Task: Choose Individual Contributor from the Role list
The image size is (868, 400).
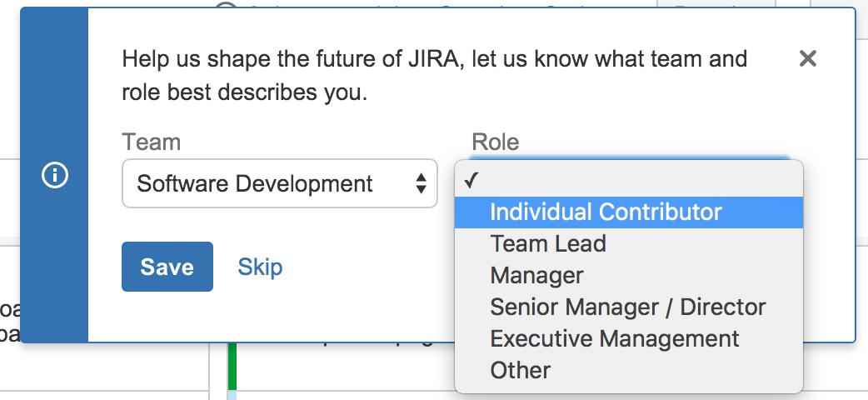Action: coord(606,212)
